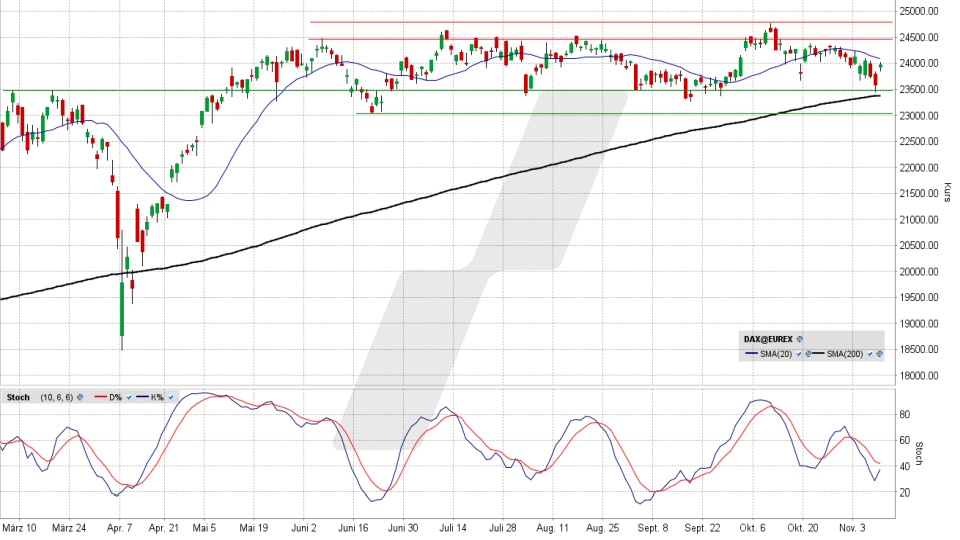Hide the D% stochastic line checkbox
The height and width of the screenshot is (540, 960).
point(130,398)
